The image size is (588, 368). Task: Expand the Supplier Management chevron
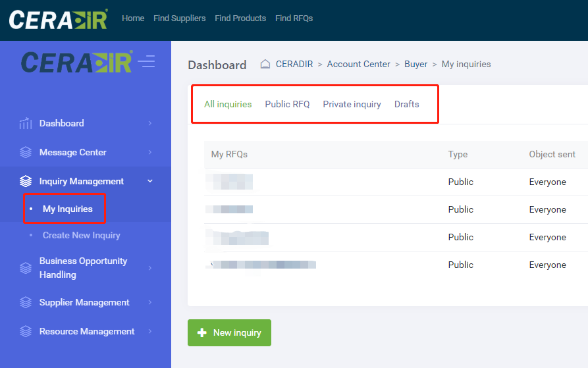point(150,302)
